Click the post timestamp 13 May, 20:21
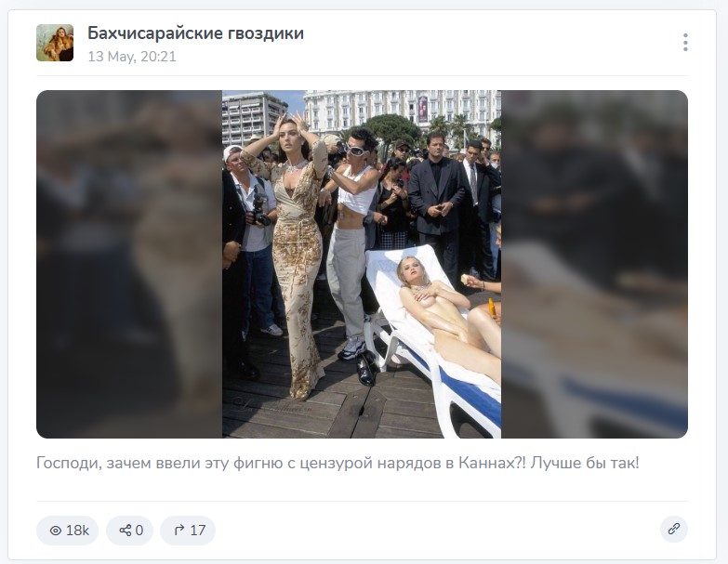 (x=132, y=57)
